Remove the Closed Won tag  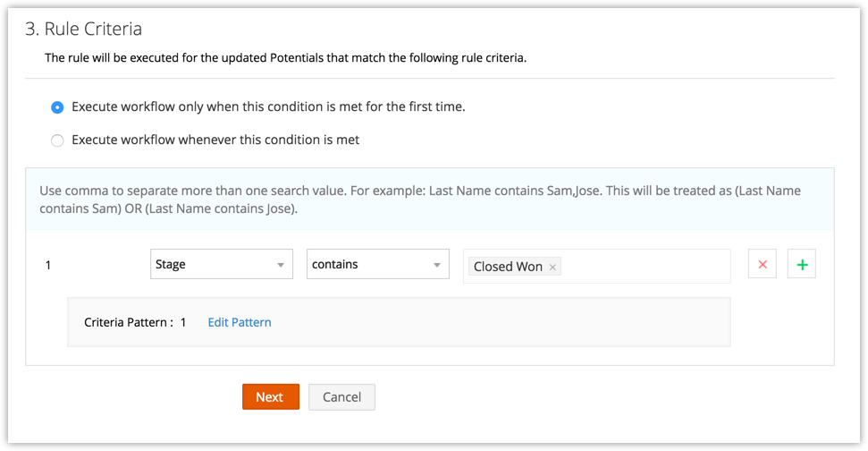pos(553,267)
